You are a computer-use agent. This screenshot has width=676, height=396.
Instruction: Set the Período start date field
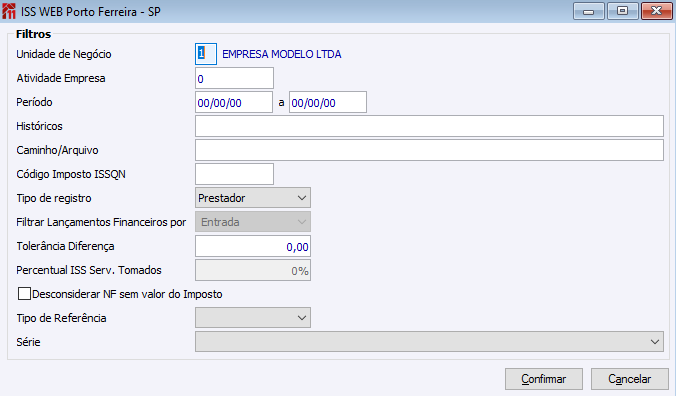tap(234, 102)
